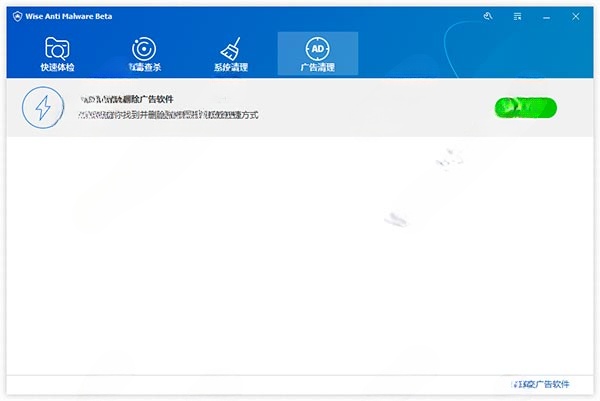Minimize the Wise Anti Malware window
This screenshot has height=401, width=600.
pos(546,16)
